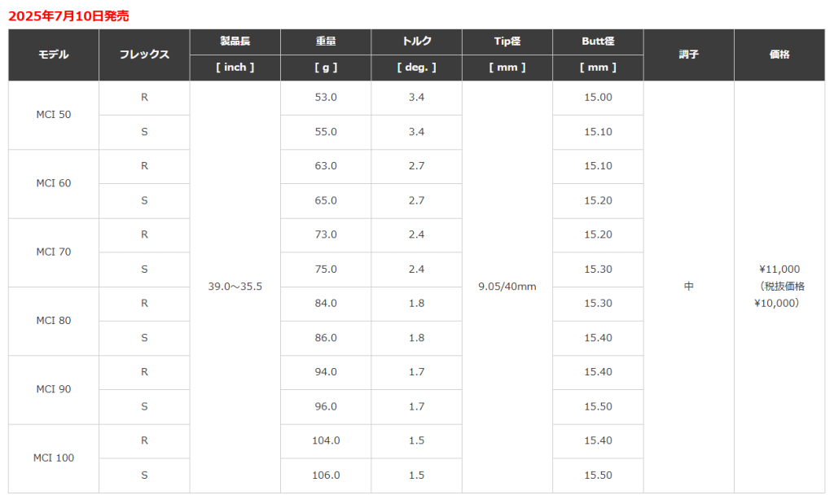Select the MCI 100 model cell
Viewport: 834px width, 504px height.
(54, 458)
